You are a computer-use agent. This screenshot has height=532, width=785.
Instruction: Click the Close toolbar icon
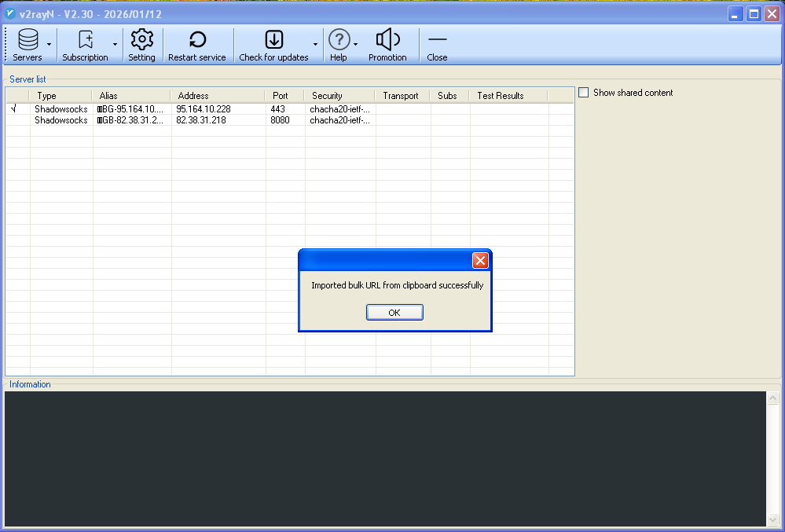(437, 39)
